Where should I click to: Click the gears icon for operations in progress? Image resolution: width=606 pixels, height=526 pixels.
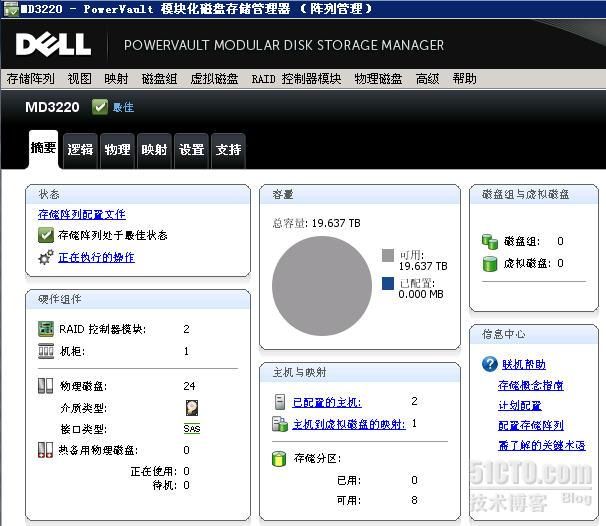point(46,257)
